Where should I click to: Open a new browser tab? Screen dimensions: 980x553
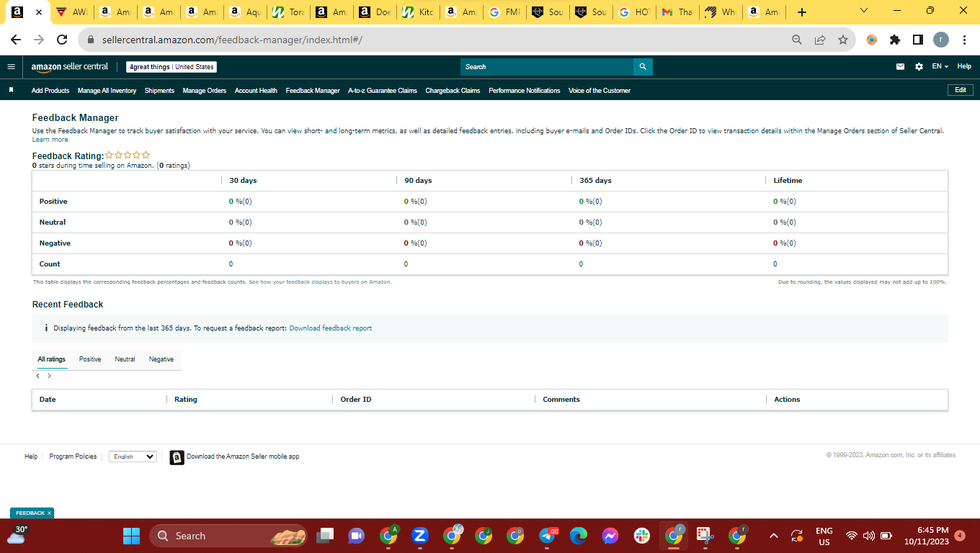pos(802,12)
